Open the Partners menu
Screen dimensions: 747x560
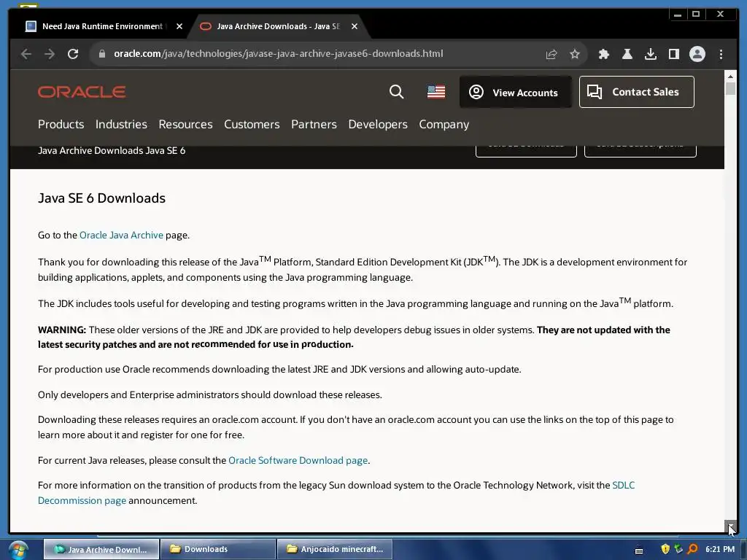(x=314, y=124)
